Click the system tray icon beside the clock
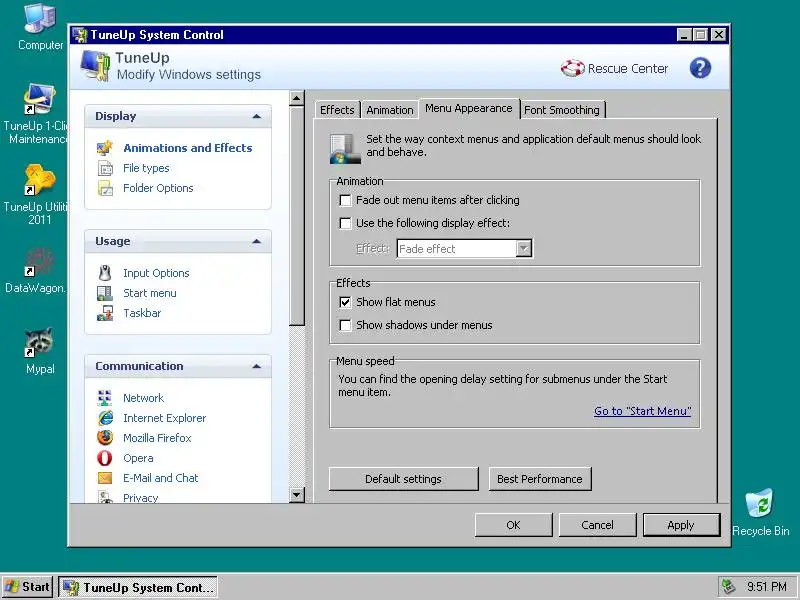 [x=729, y=587]
